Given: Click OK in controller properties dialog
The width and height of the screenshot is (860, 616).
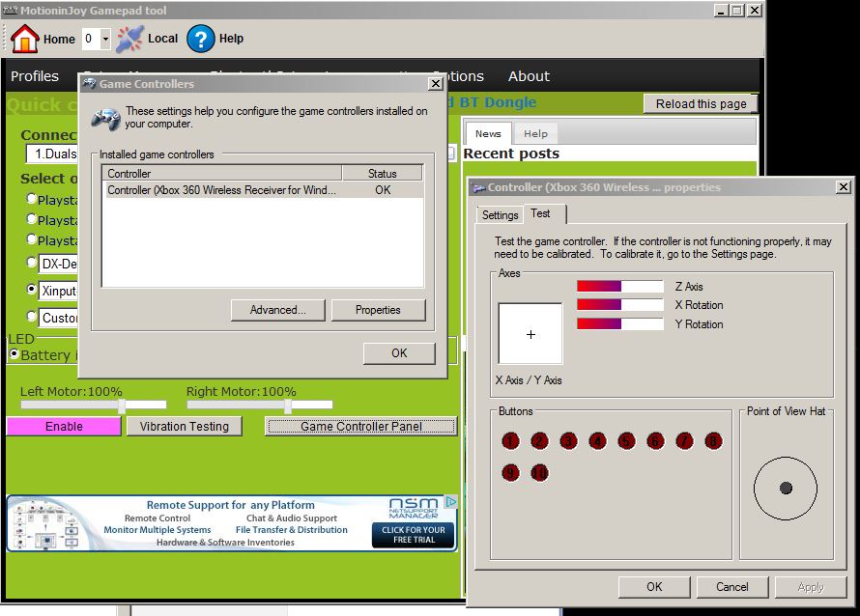Looking at the screenshot, I should [654, 586].
